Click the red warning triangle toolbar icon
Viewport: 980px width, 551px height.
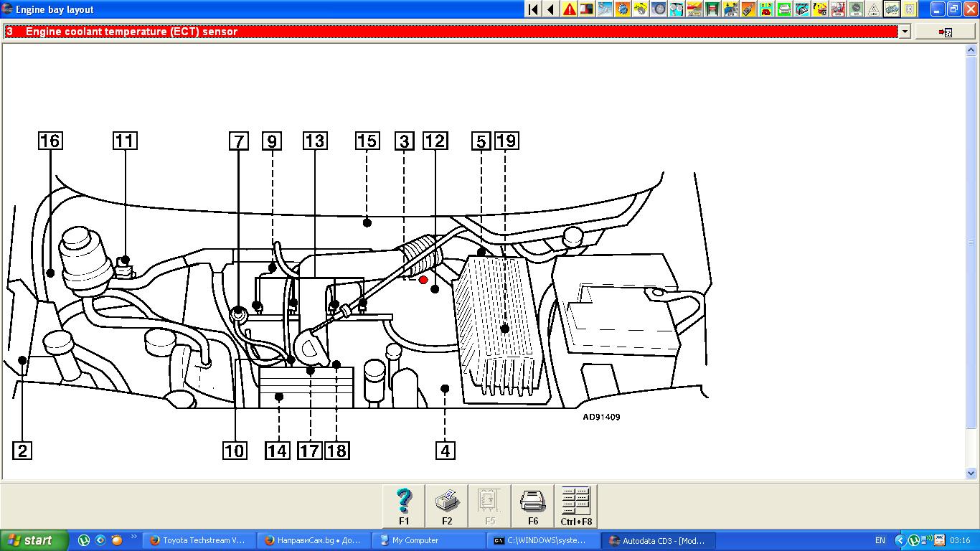[569, 9]
